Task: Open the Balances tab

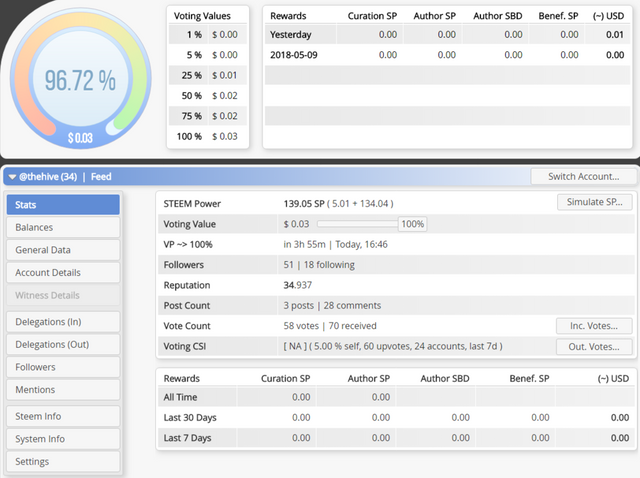Action: click(63, 227)
